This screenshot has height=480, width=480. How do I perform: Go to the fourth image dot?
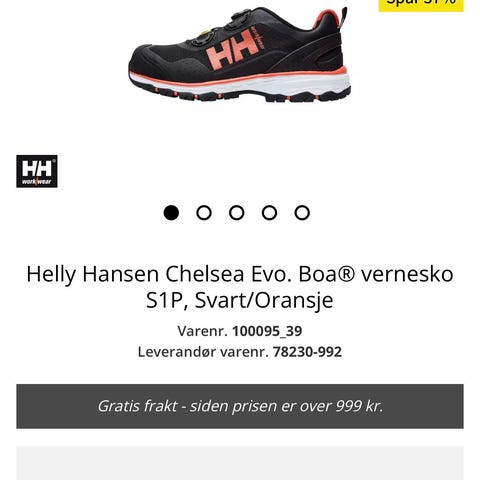pyautogui.click(x=269, y=213)
